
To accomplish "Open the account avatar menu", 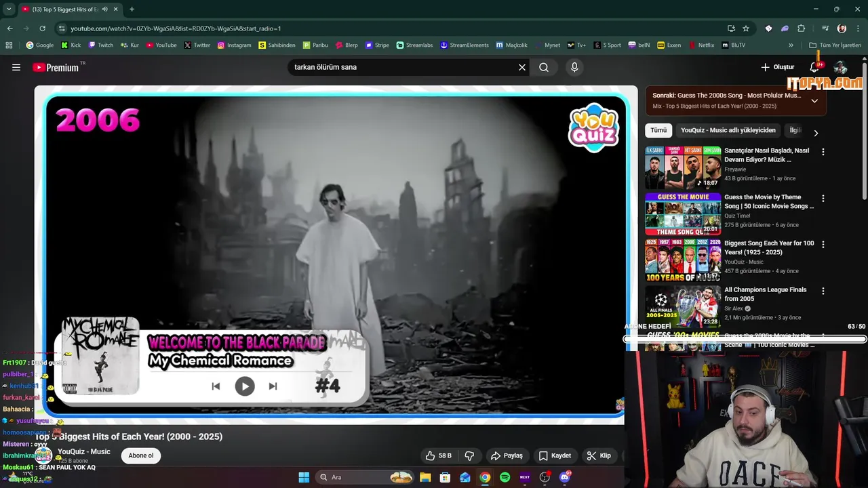I will [840, 67].
